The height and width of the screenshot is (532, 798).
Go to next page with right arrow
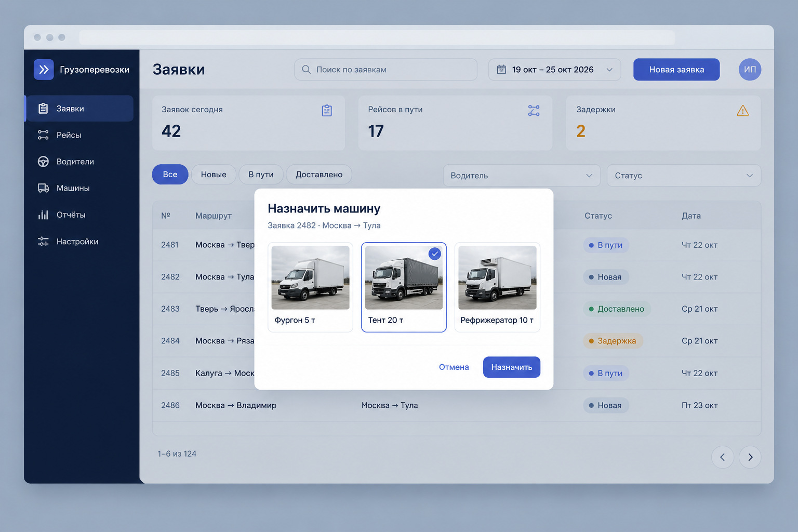[x=750, y=457]
